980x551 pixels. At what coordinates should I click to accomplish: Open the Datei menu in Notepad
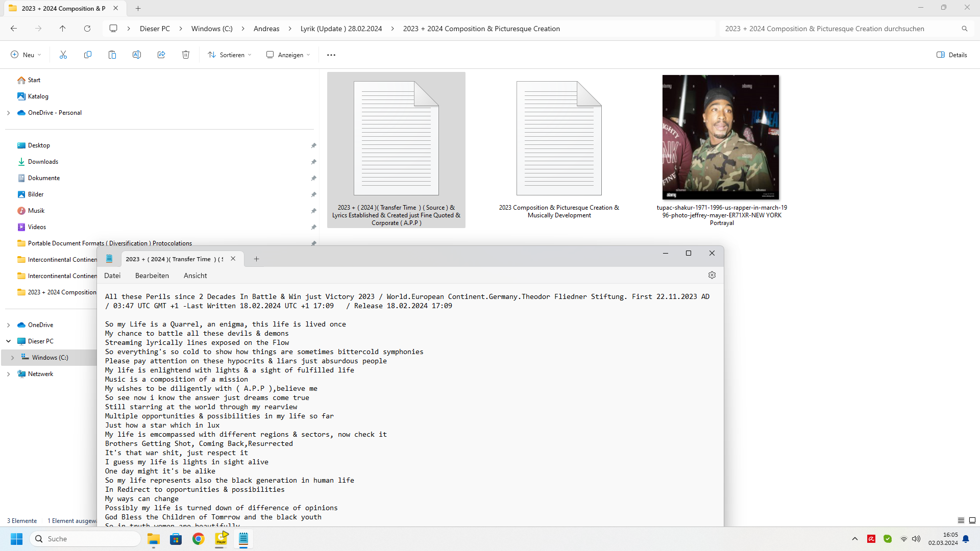pyautogui.click(x=112, y=275)
